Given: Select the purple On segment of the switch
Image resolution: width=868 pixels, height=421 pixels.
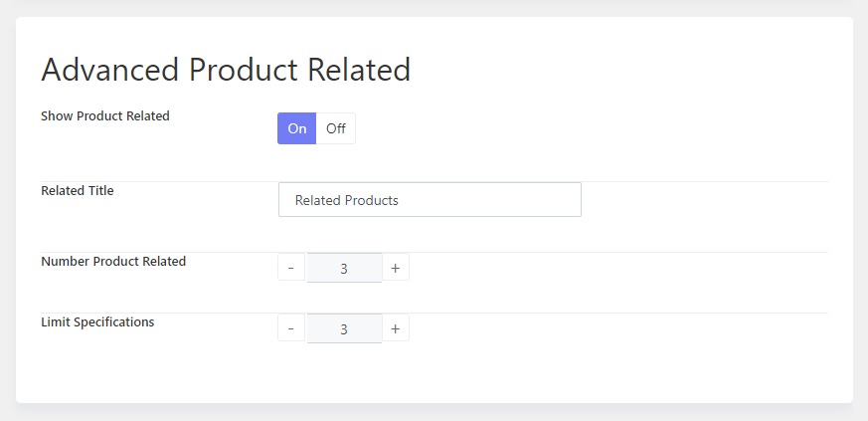Looking at the screenshot, I should coord(296,128).
